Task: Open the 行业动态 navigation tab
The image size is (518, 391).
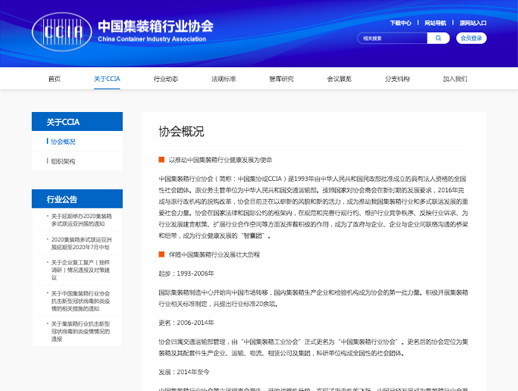Action: pyautogui.click(x=166, y=79)
